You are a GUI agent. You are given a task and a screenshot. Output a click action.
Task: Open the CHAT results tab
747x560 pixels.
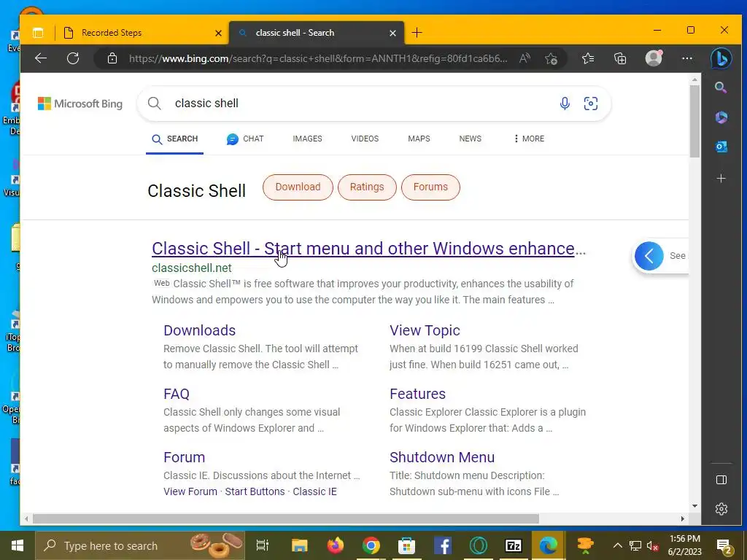[x=245, y=139]
